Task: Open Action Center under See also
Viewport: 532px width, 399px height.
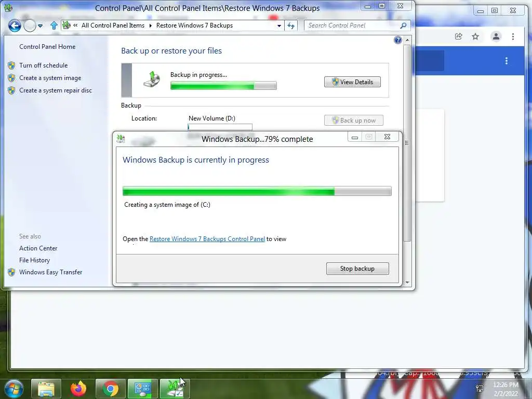Action: pos(38,248)
